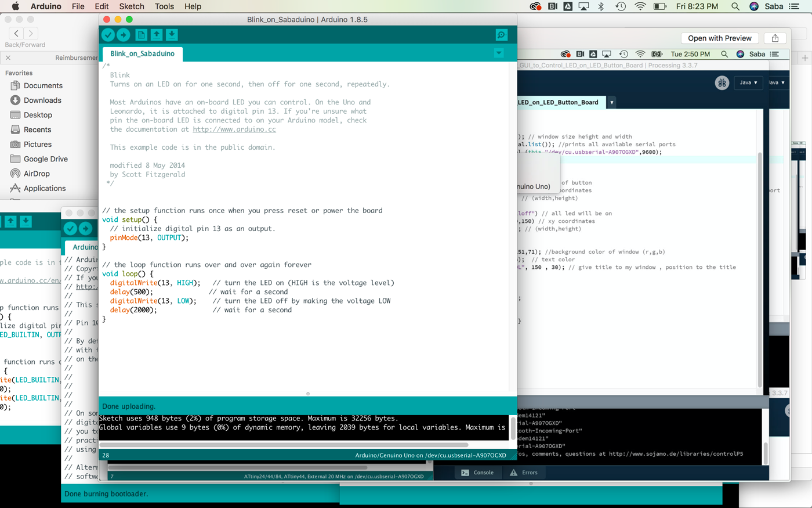The width and height of the screenshot is (812, 508).
Task: Expand the tab options arrow in Blink_on_Sabaduino window
Action: tap(499, 53)
